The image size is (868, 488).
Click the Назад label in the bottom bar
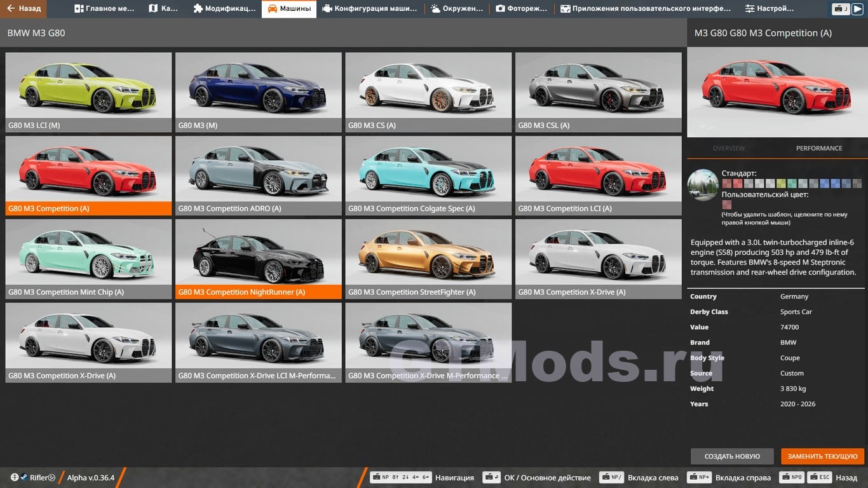coord(846,477)
